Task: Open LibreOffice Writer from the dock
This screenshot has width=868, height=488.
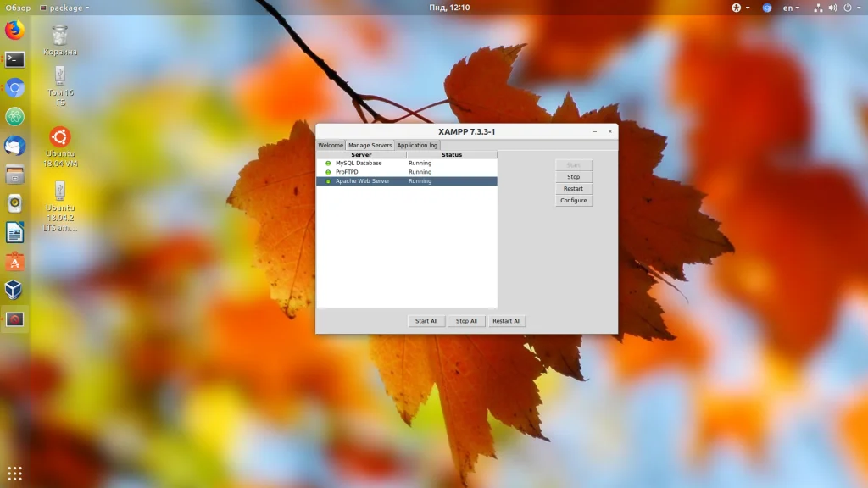Action: [14, 232]
